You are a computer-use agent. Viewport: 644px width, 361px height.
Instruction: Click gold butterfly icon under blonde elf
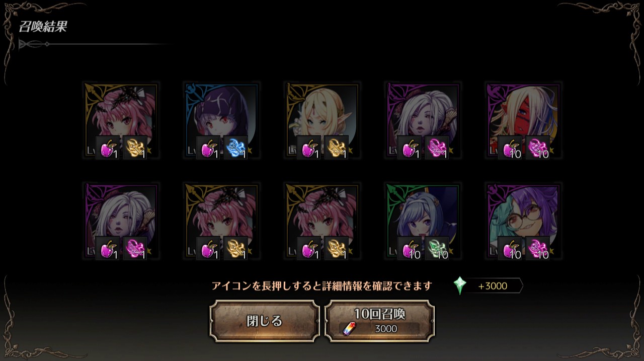pyautogui.click(x=337, y=148)
